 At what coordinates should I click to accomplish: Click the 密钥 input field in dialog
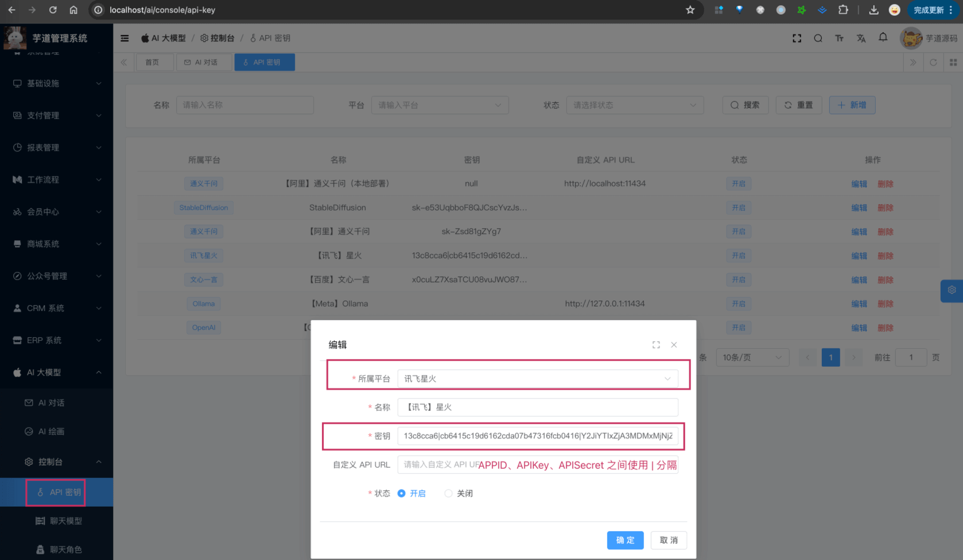click(x=537, y=436)
